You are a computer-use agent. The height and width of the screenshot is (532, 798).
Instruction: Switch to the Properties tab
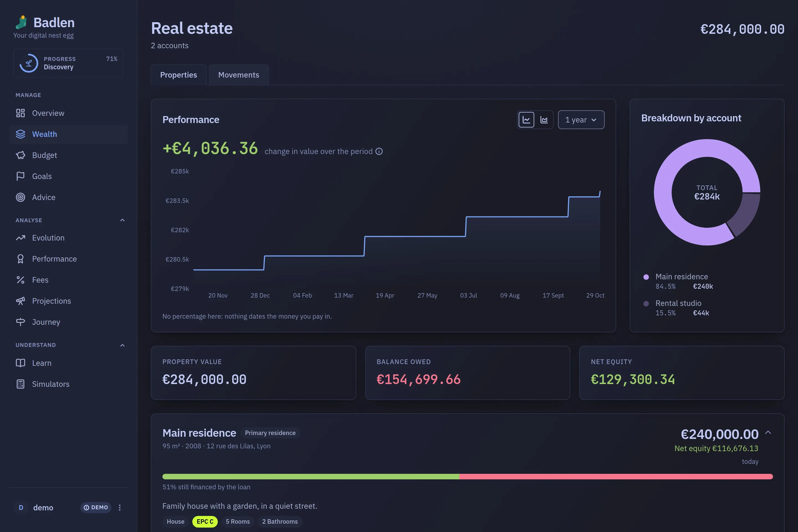[178, 75]
